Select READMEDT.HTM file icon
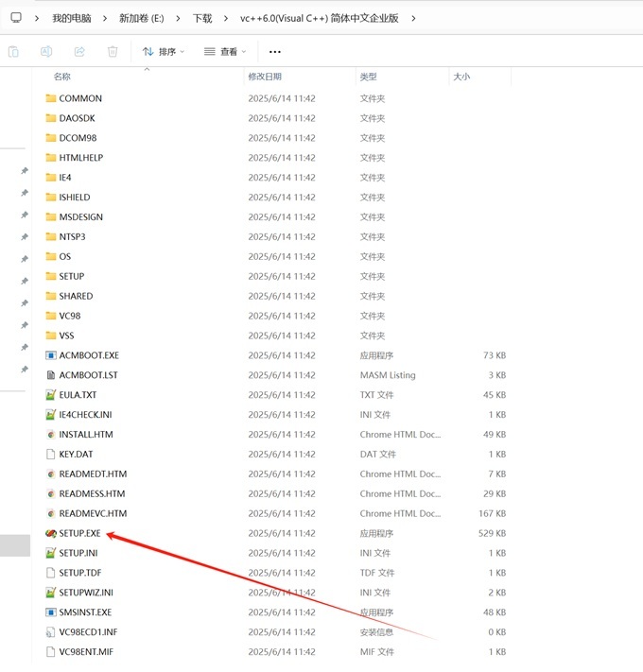Viewport: 643px width, 672px height. (51, 474)
